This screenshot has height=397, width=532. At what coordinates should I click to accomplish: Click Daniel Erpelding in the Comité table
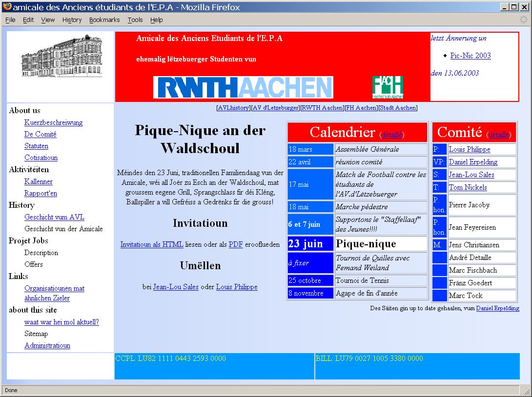click(473, 162)
